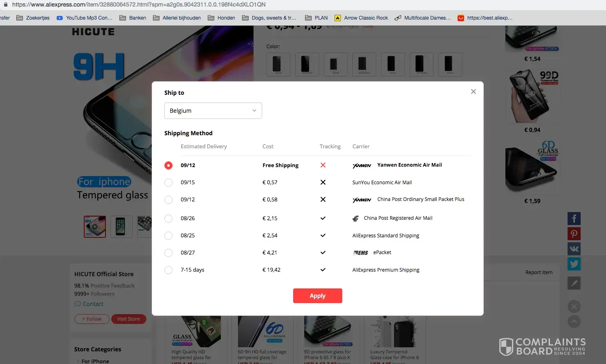Share the item via VK icon
Screen dimensions: 606x364
(574, 249)
